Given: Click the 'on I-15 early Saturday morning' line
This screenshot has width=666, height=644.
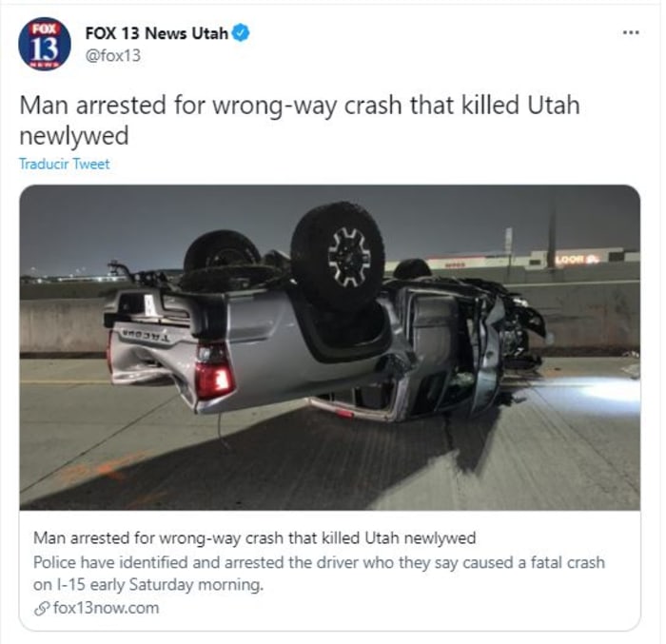Looking at the screenshot, I should pyautogui.click(x=148, y=585).
